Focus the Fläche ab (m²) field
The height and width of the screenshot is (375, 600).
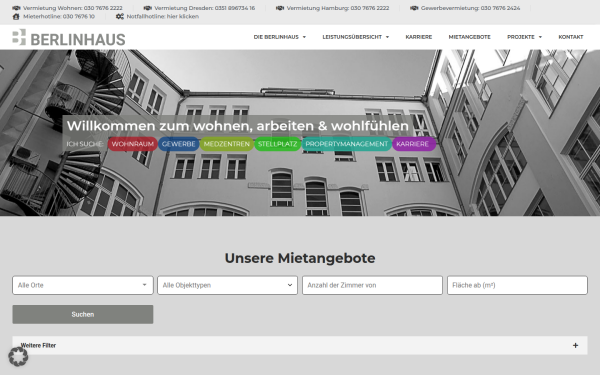tap(517, 285)
